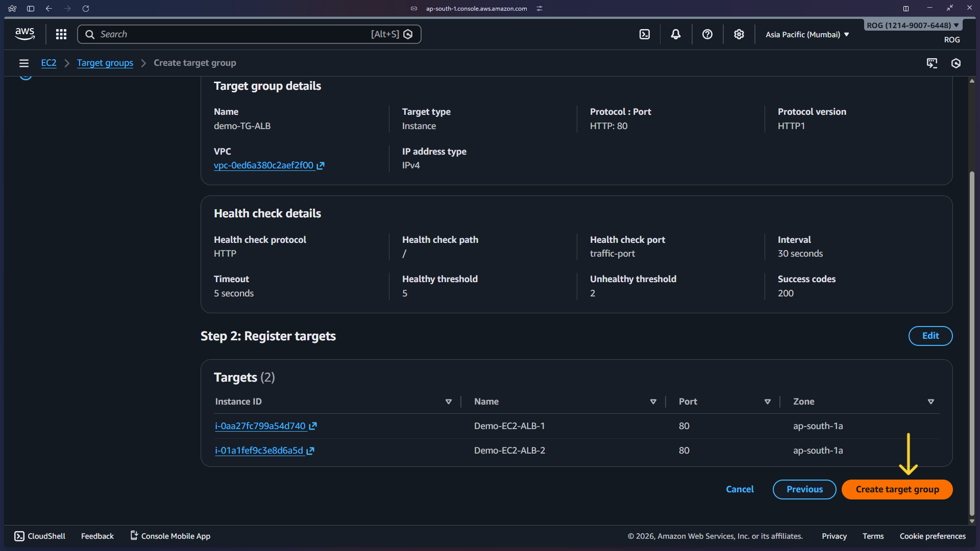This screenshot has width=980, height=551.
Task: Open the Instance ID column sort dropdown
Action: (x=449, y=402)
